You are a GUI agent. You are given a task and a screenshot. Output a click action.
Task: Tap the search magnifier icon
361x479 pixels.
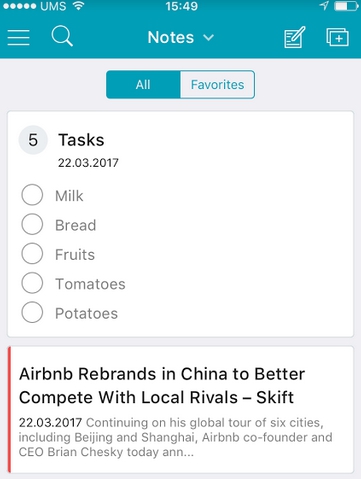tap(62, 36)
